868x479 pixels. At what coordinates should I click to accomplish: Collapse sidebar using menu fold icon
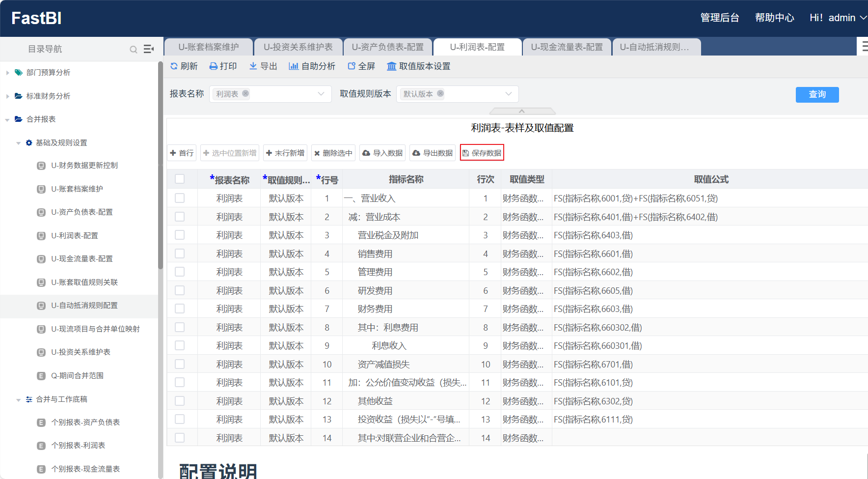point(148,49)
